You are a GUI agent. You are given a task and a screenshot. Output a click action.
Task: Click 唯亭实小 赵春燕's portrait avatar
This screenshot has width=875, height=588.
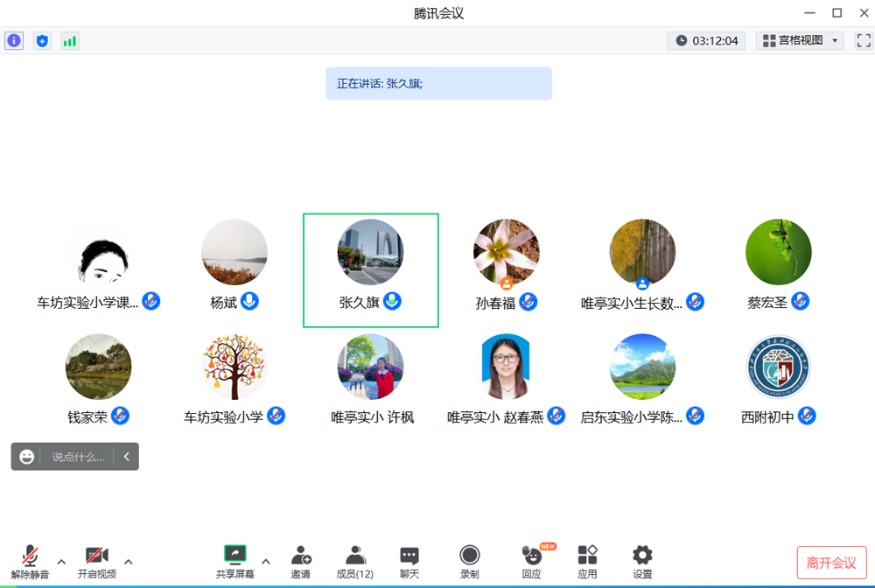(x=506, y=367)
